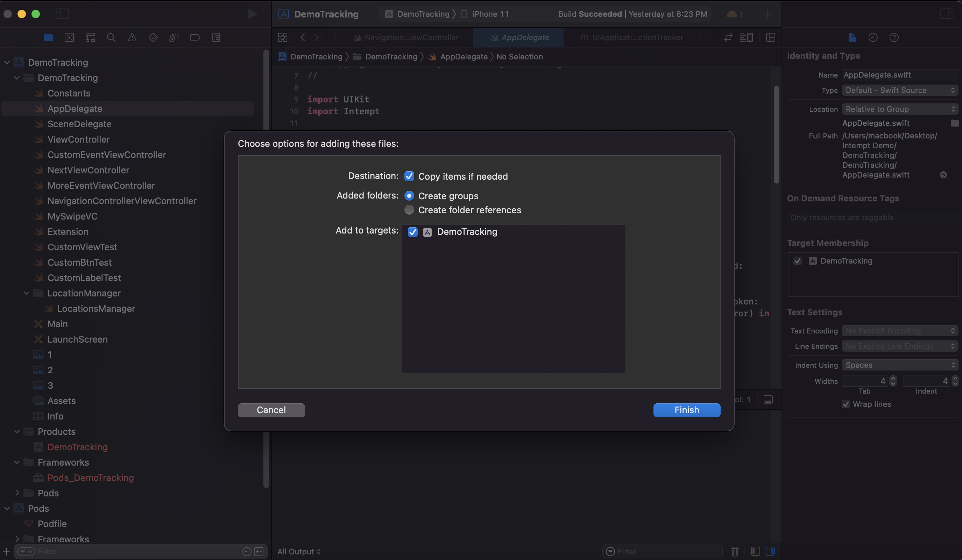Switch to the Navigation...iewController tab
The height and width of the screenshot is (560, 962).
pyautogui.click(x=406, y=37)
